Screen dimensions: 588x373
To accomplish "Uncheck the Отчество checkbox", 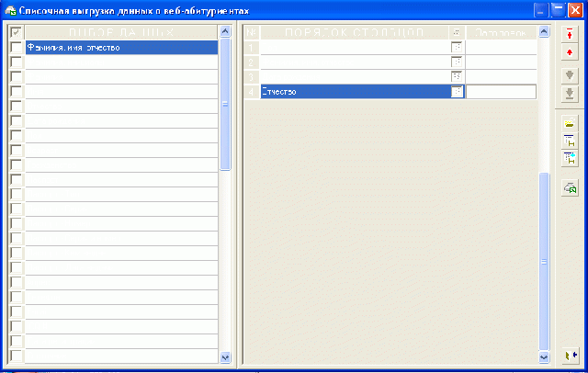I will tap(16, 107).
